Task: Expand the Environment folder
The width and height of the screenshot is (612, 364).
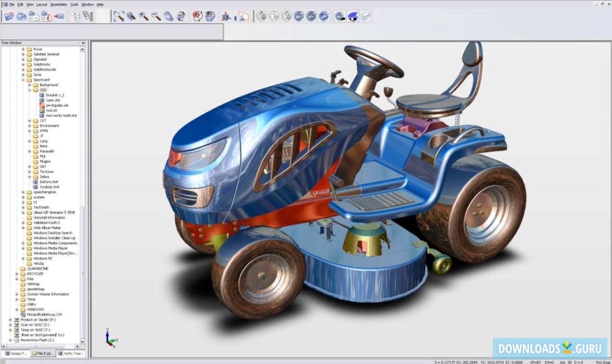Action: coord(29,126)
